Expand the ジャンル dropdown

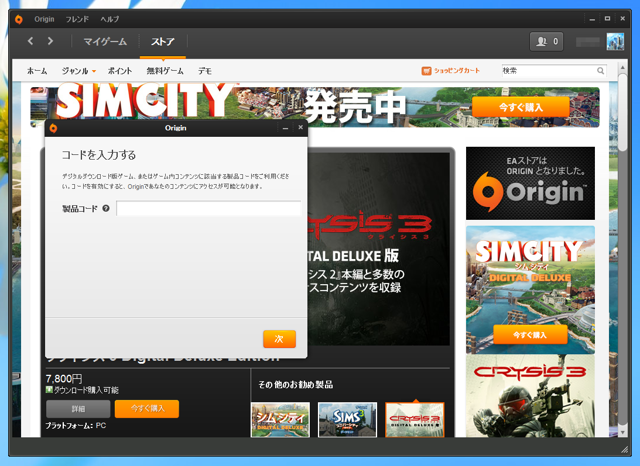pos(78,71)
